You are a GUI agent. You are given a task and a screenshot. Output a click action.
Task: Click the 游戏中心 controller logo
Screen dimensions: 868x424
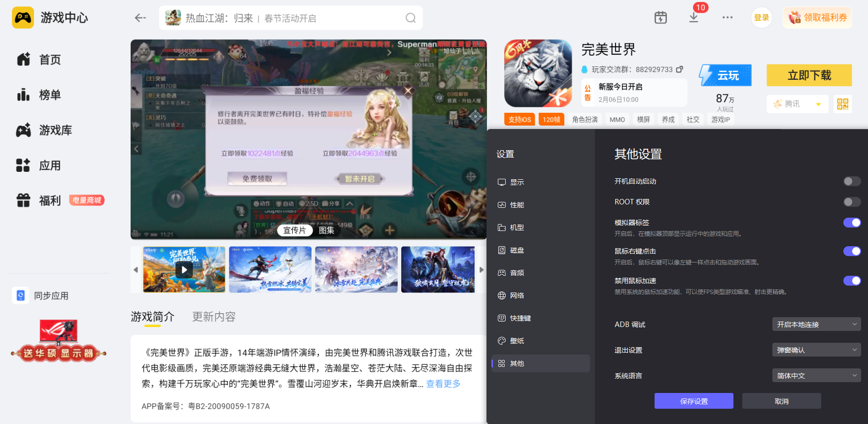click(x=23, y=18)
